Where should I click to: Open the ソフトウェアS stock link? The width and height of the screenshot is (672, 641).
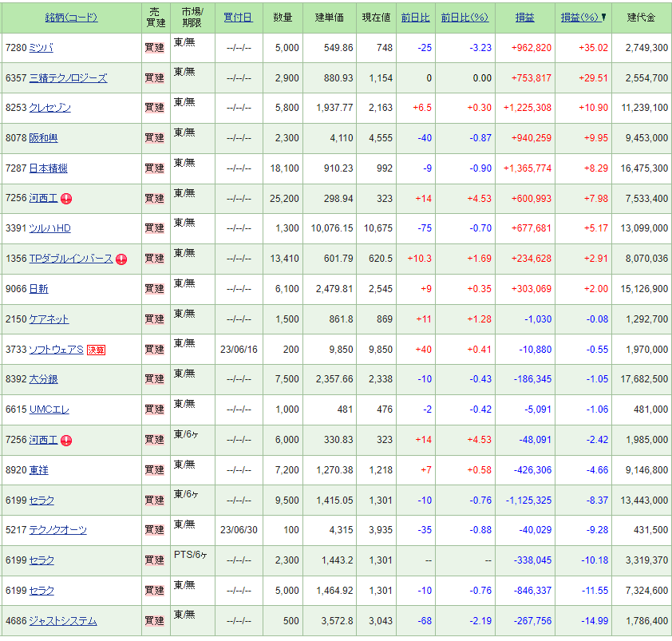tap(56, 350)
